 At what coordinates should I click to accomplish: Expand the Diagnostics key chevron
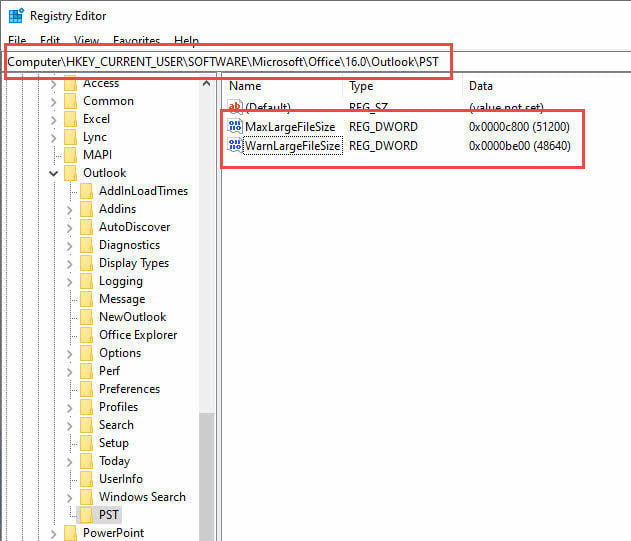click(x=70, y=246)
